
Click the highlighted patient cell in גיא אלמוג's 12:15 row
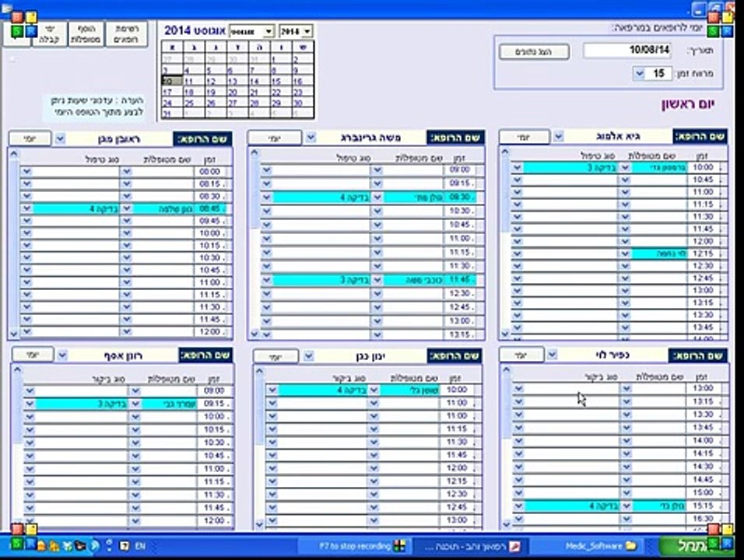(659, 254)
